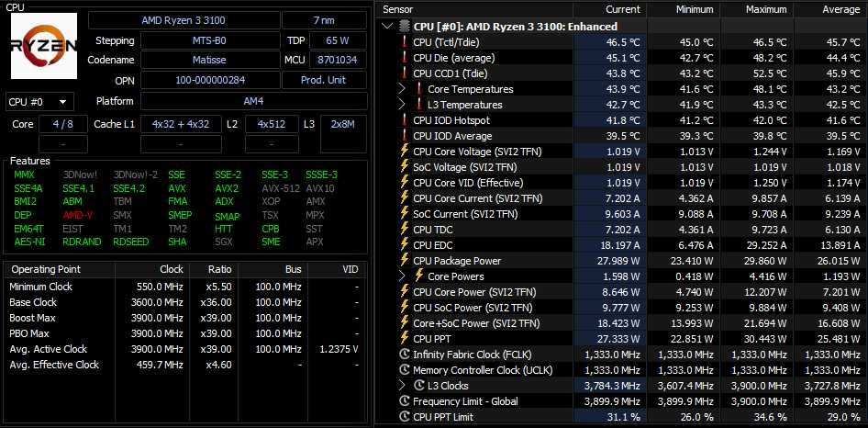
Task: Click lightning icon beside CPU Package Power
Action: click(x=404, y=261)
